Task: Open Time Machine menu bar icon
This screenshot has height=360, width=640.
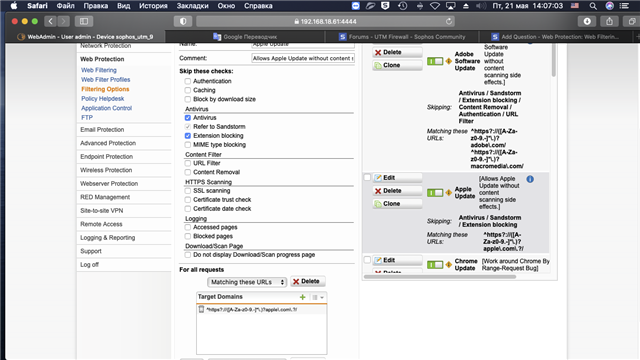Action: click(x=402, y=6)
